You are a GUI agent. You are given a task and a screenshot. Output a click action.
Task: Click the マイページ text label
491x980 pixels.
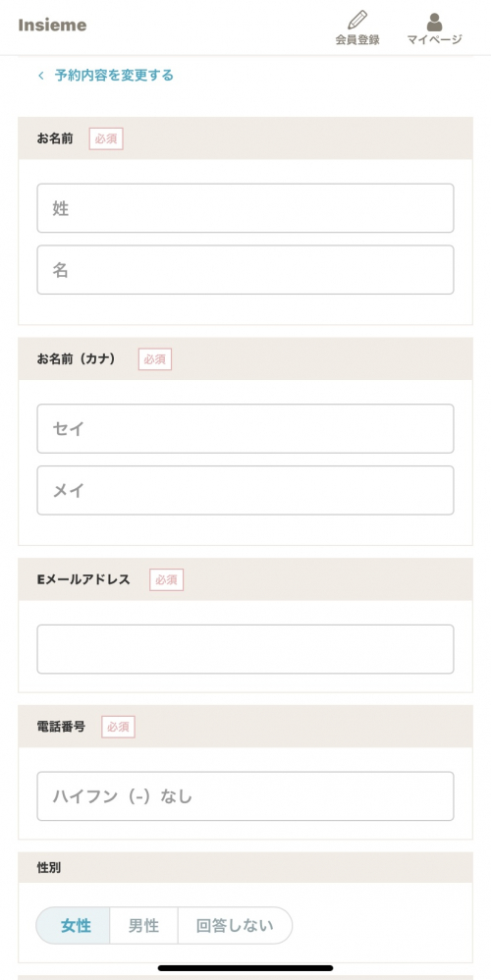434,39
